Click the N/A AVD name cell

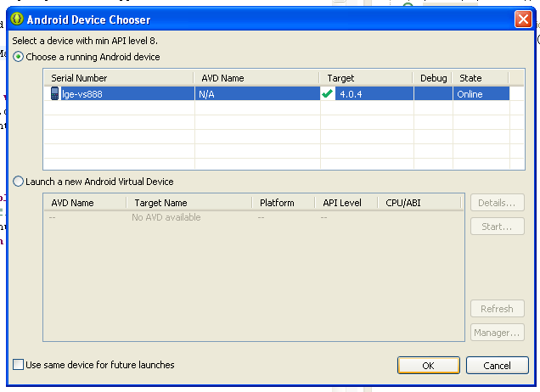(257, 93)
